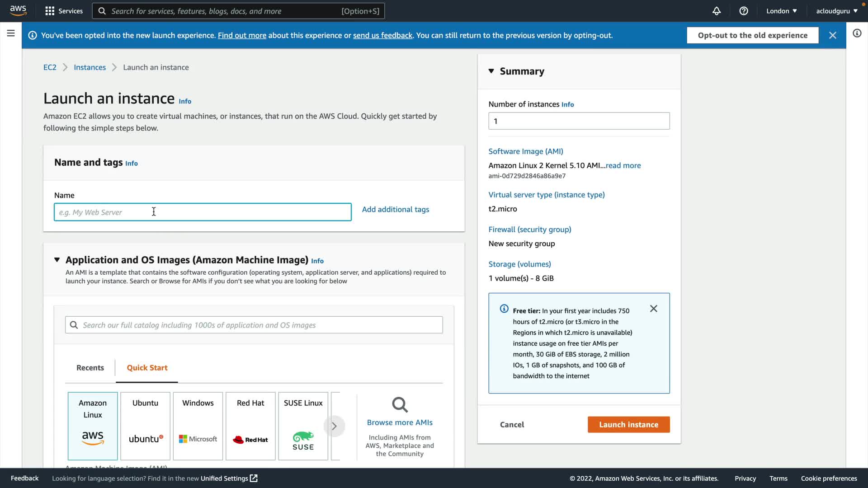The image size is (868, 488).
Task: Open the London region dropdown
Action: pos(782,11)
